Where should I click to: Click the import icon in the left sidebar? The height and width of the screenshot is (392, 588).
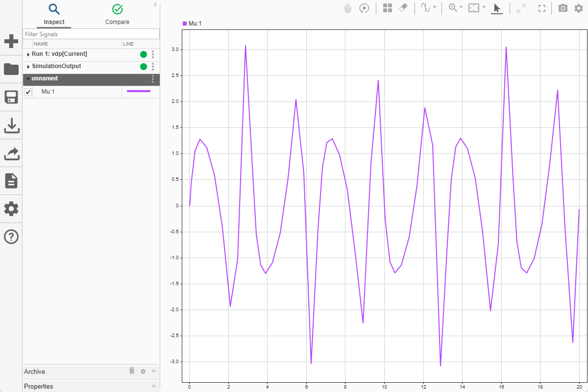pos(11,125)
